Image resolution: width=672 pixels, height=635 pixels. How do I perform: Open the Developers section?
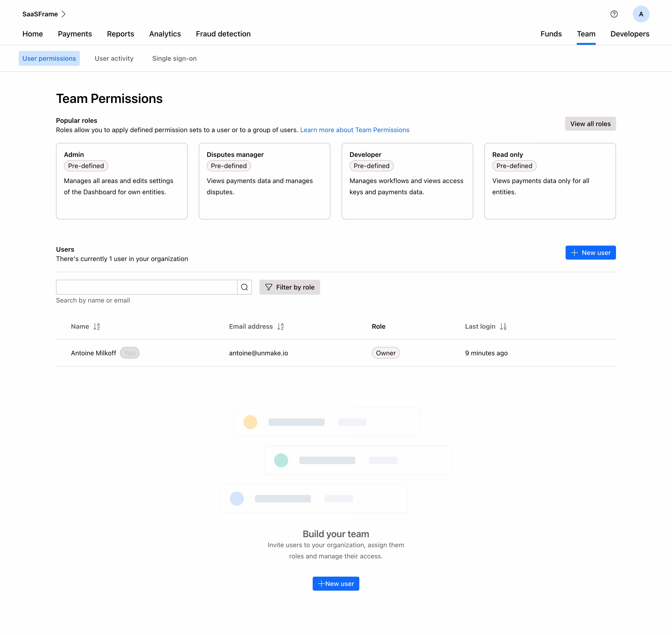(630, 34)
